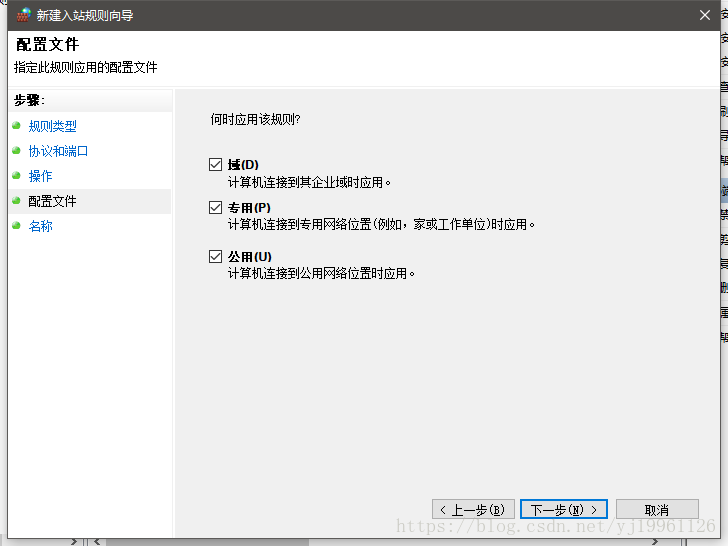The image size is (728, 546).
Task: Click the green bullet beside 名称
Action: 16,226
